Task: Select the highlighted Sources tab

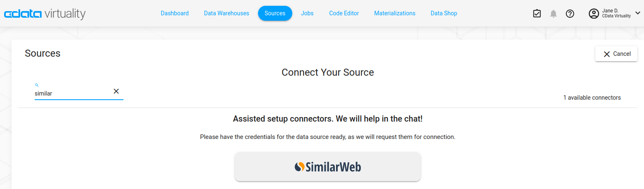Action: 275,13
